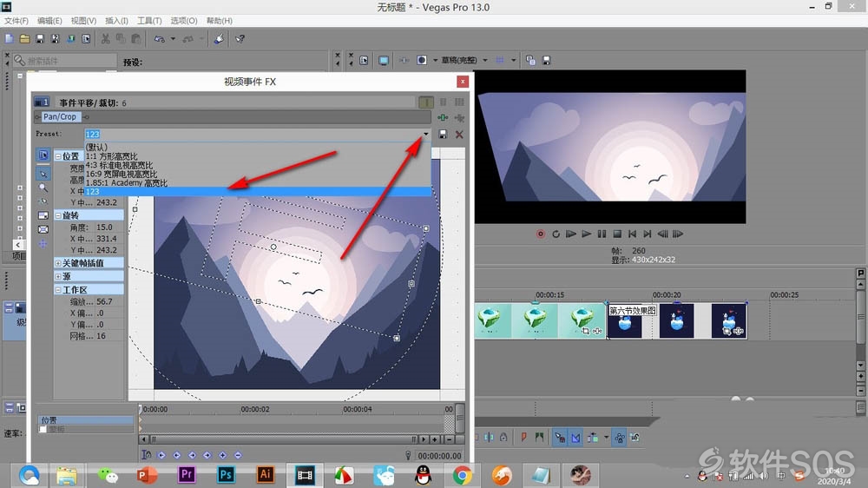This screenshot has height=488, width=868.
Task: Open the overlays grid dropdown arrow
Action: click(x=513, y=60)
